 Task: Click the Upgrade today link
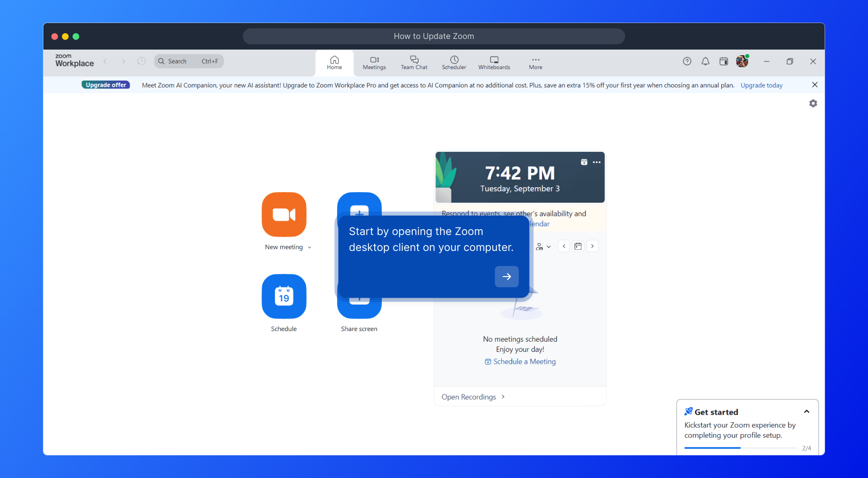(761, 85)
